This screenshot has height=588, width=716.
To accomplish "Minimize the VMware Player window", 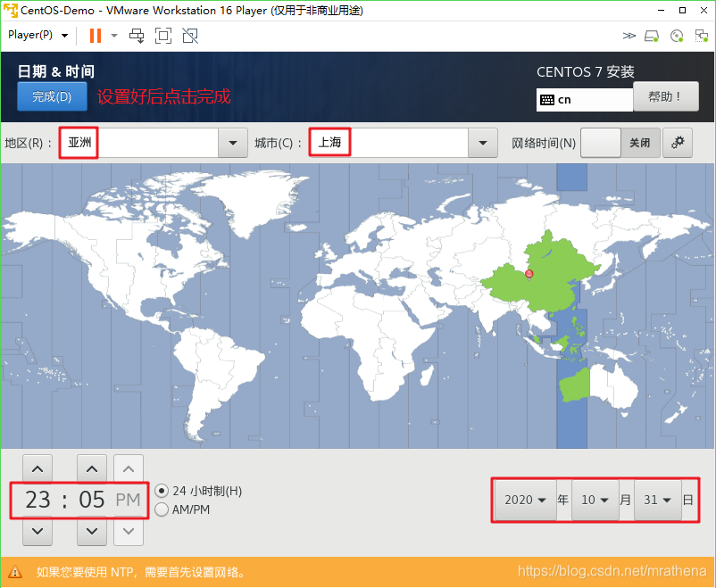I will coord(662,10).
